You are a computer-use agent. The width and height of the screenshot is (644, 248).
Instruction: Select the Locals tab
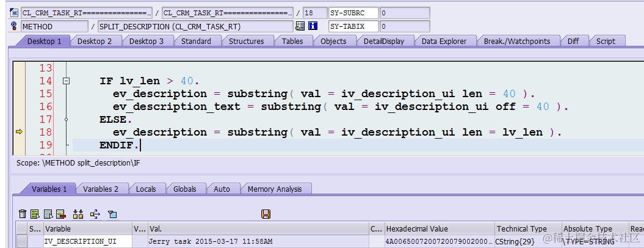click(146, 189)
